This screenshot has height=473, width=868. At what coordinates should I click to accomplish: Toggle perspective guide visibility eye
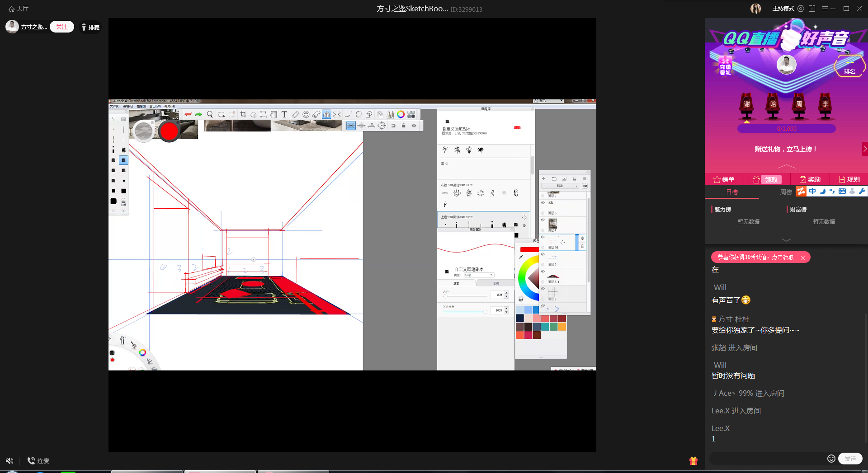coord(414,126)
